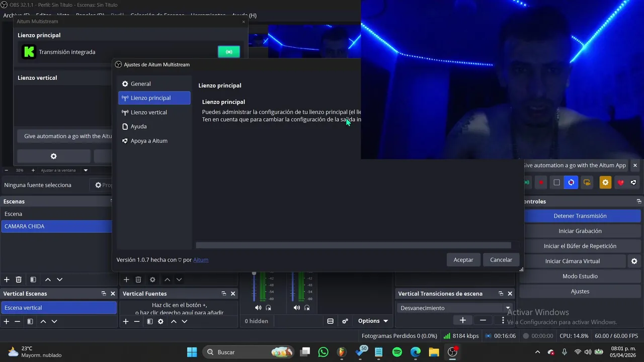Open Ajustes in Controles panel
This screenshot has height=362, width=644.
[580, 291]
